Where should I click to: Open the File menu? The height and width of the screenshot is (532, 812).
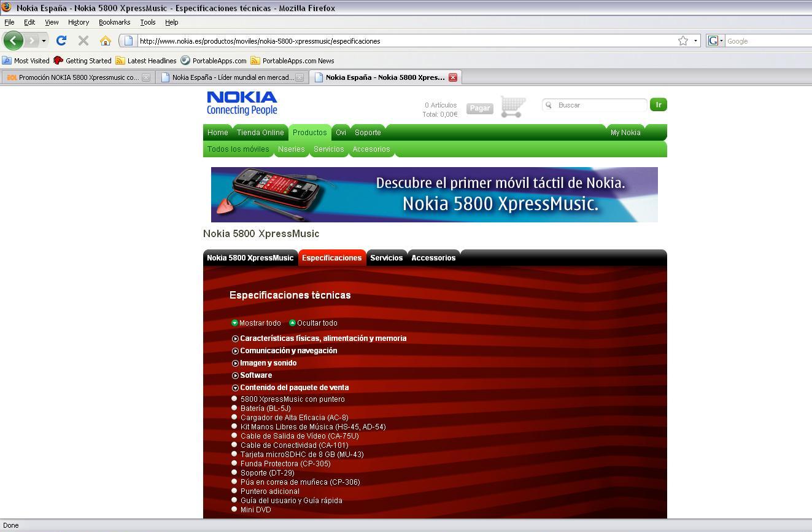coord(9,22)
